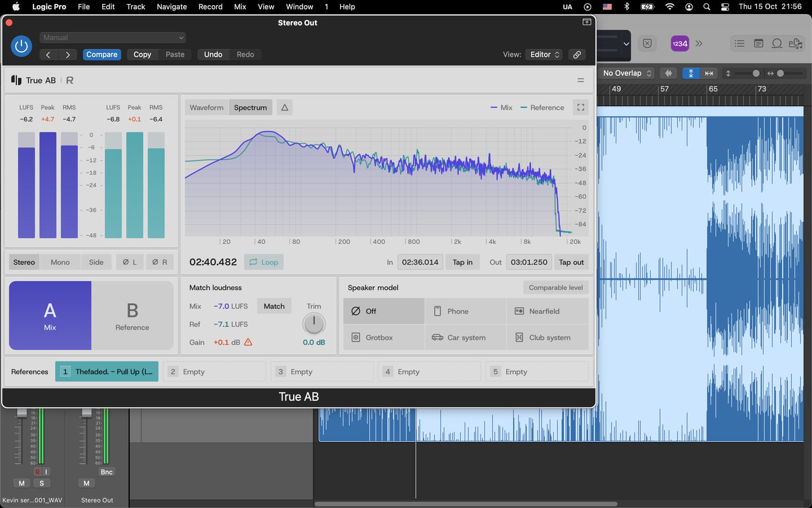This screenshot has height=508, width=812.
Task: Open the Manual preset dropdown
Action: (113, 37)
